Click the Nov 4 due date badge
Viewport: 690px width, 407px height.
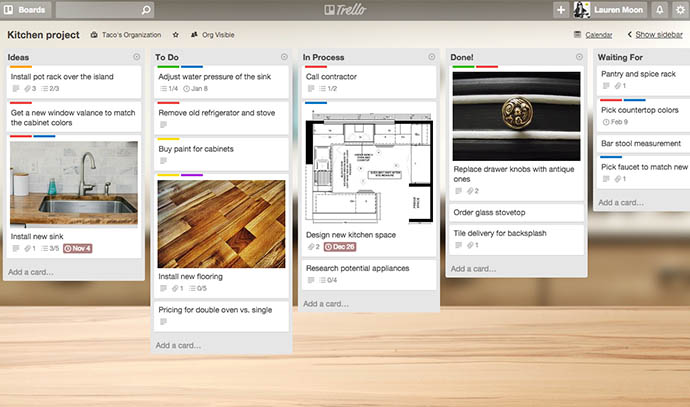click(x=77, y=249)
